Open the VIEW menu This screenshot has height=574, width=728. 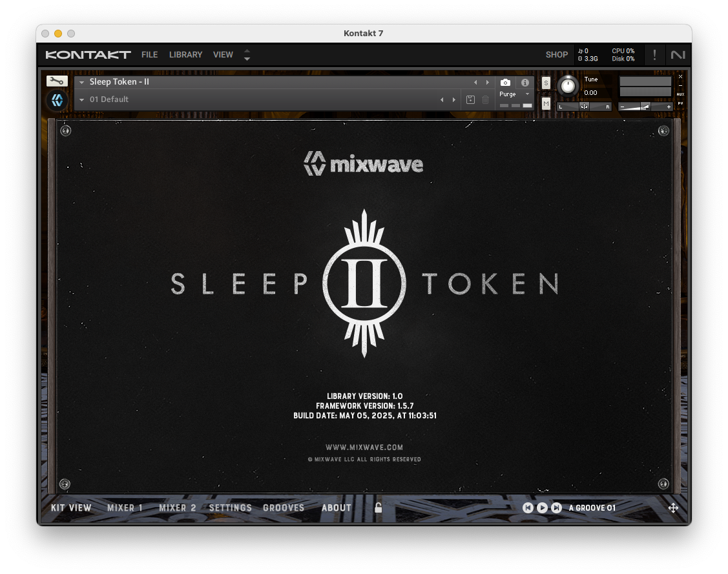tap(223, 55)
